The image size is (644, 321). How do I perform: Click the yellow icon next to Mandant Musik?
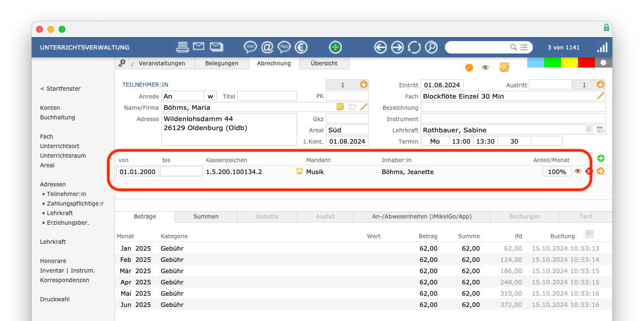(299, 171)
